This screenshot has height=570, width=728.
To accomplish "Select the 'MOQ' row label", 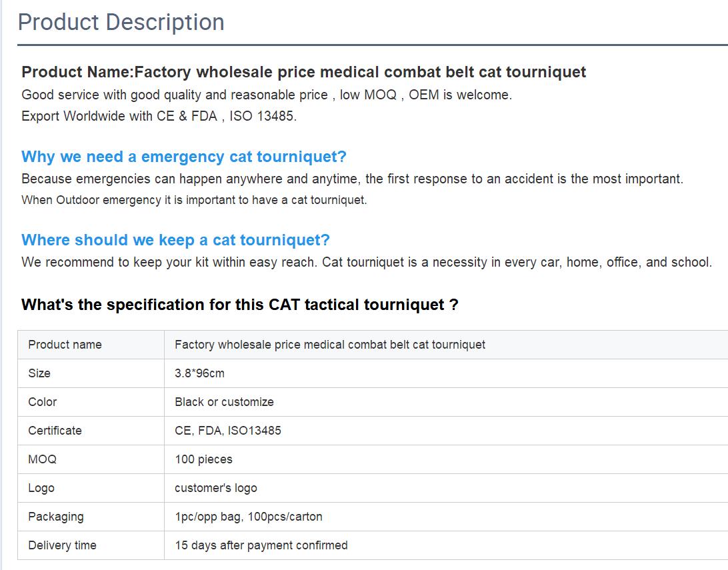I will [42, 459].
